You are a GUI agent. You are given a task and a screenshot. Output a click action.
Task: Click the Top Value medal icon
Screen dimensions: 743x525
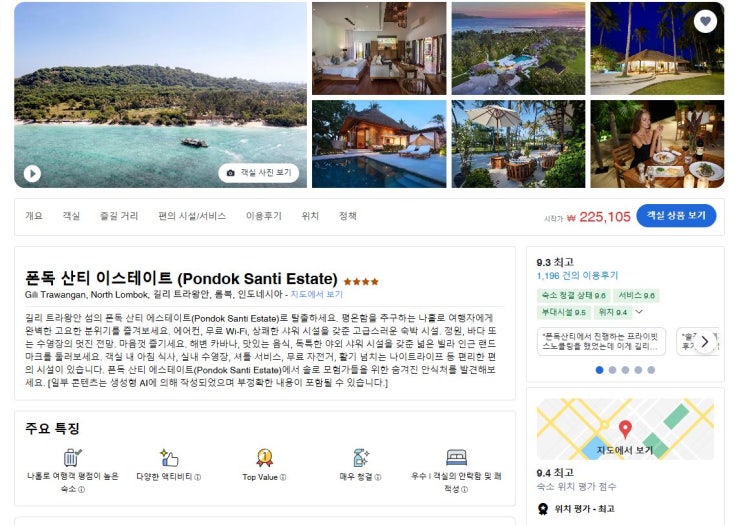tap(264, 458)
